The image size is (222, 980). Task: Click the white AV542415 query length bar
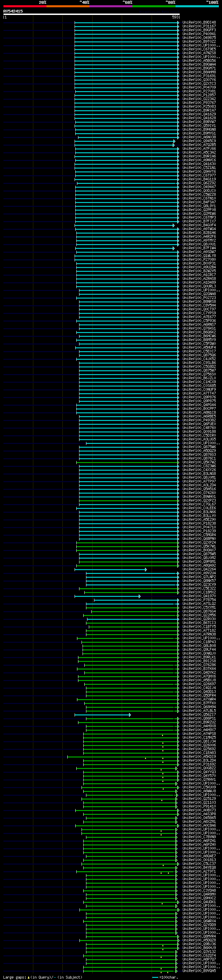coord(92,15)
